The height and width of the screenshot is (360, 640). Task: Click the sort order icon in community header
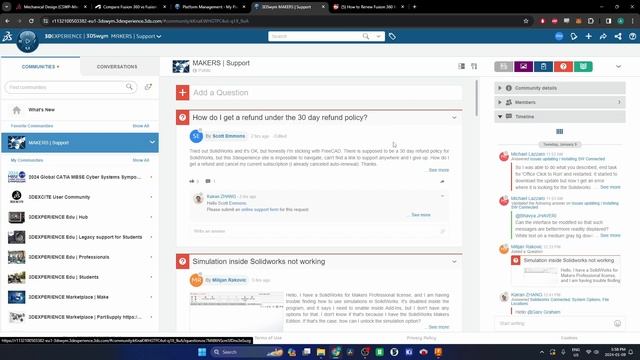(474, 66)
